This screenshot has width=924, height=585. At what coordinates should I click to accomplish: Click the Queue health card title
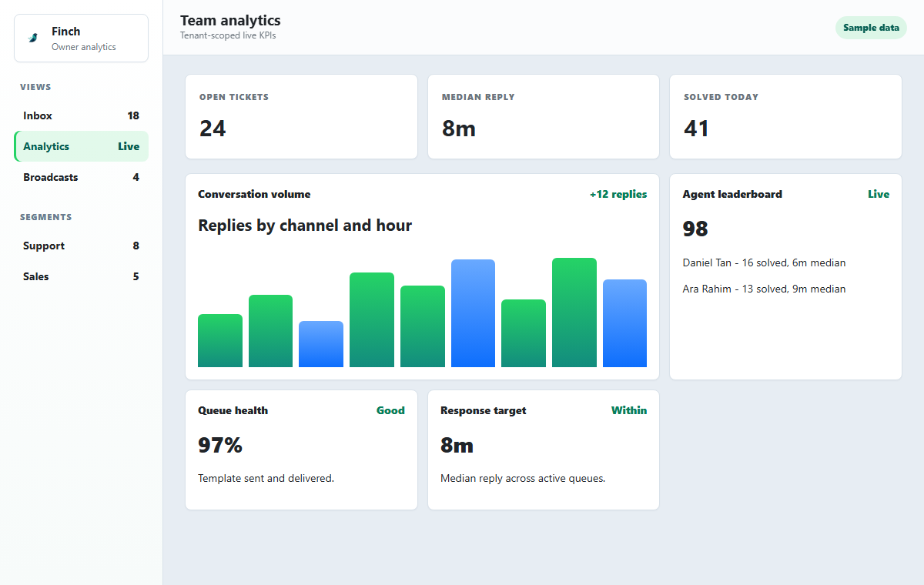[x=233, y=410]
